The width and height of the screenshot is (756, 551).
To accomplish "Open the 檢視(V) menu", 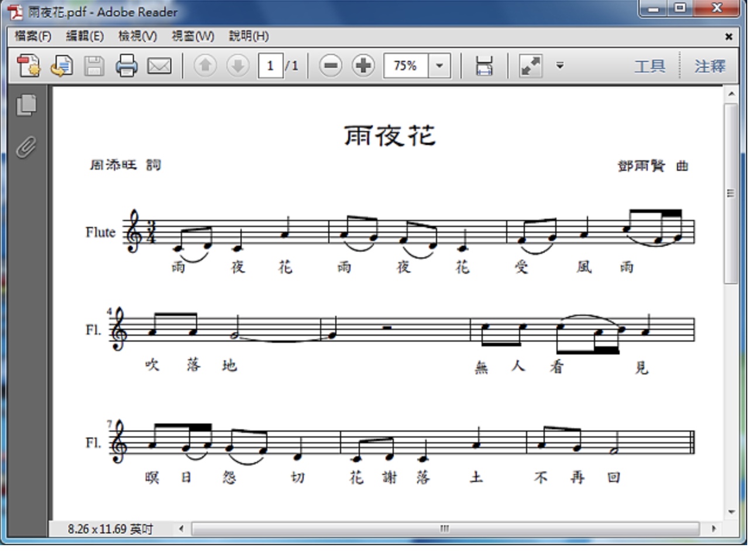I will point(138,36).
